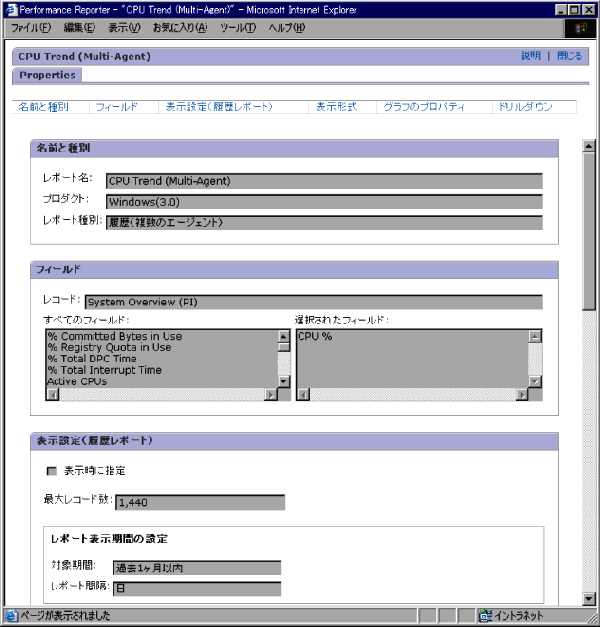This screenshot has height=627, width=600.
Task: Click the レポート表示期間の設定 heading
Action: [x=109, y=539]
